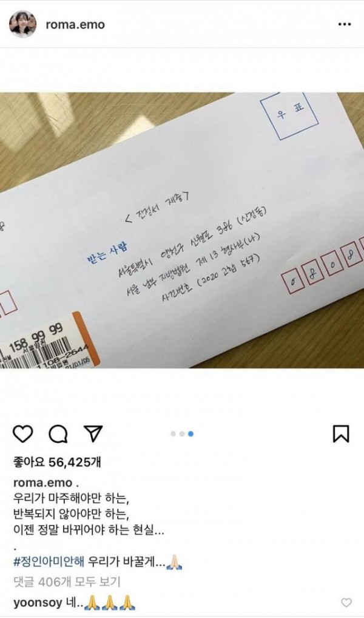This screenshot has height=618, width=364.
Task: Select third active carousel dot
Action: coord(190,434)
